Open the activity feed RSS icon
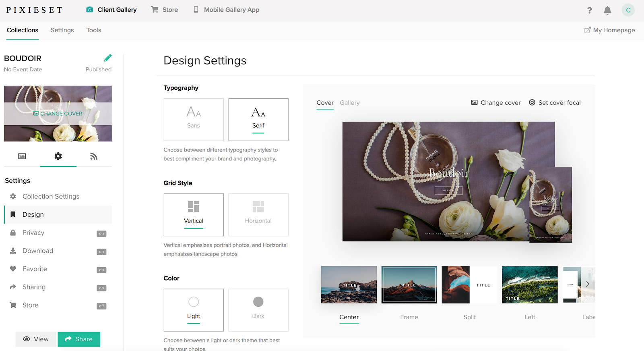The image size is (644, 351). tap(94, 156)
